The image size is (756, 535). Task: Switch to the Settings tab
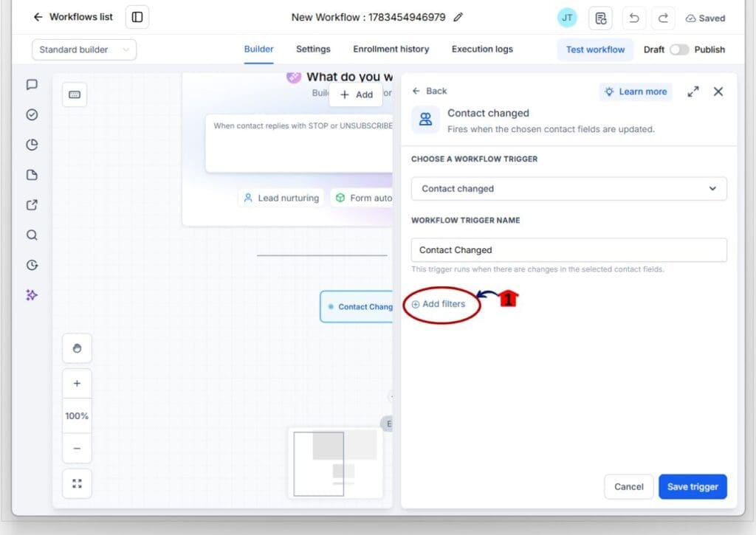313,49
